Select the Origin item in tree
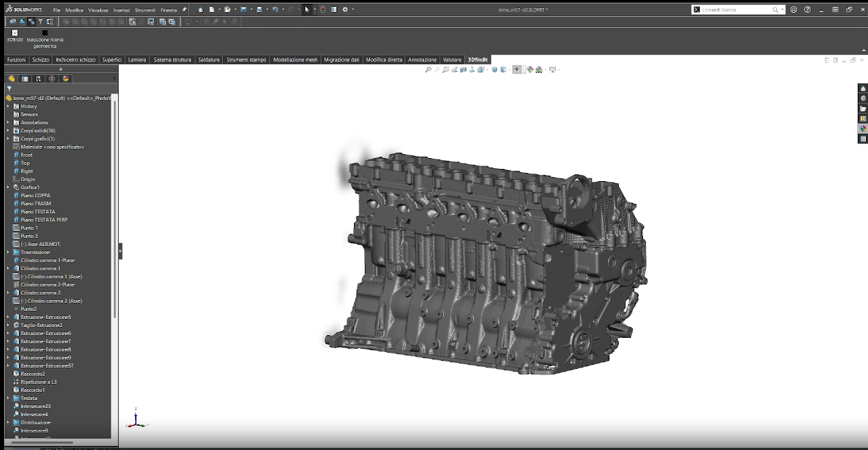Image resolution: width=868 pixels, height=450 pixels. (28, 179)
